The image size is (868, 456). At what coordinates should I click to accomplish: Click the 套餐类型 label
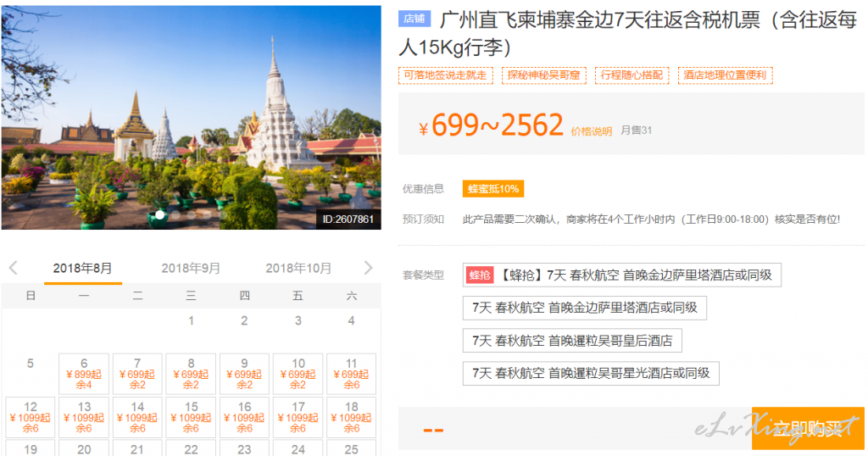[x=423, y=275]
